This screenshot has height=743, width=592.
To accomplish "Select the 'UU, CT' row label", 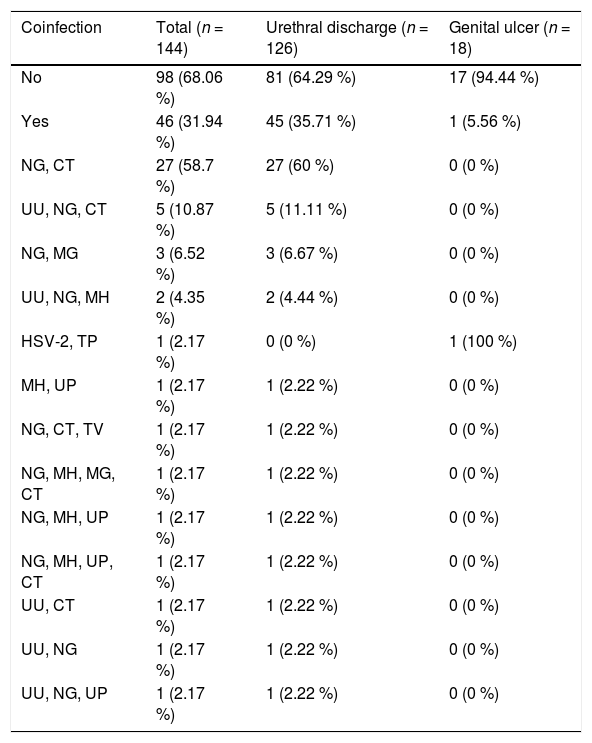I will click(x=47, y=605).
